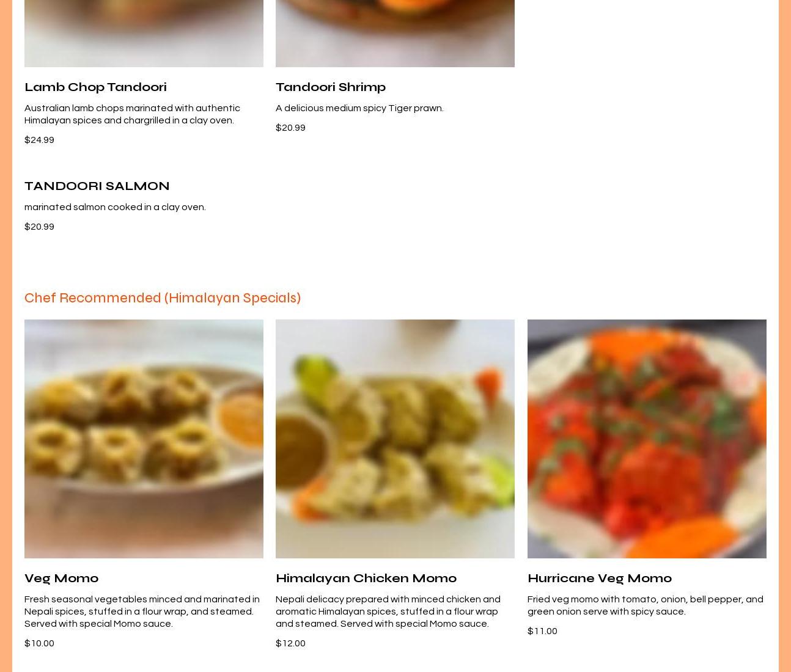Open the Hurricane Veg Momo photo
Screen dimensions: 791x672
pos(647,439)
